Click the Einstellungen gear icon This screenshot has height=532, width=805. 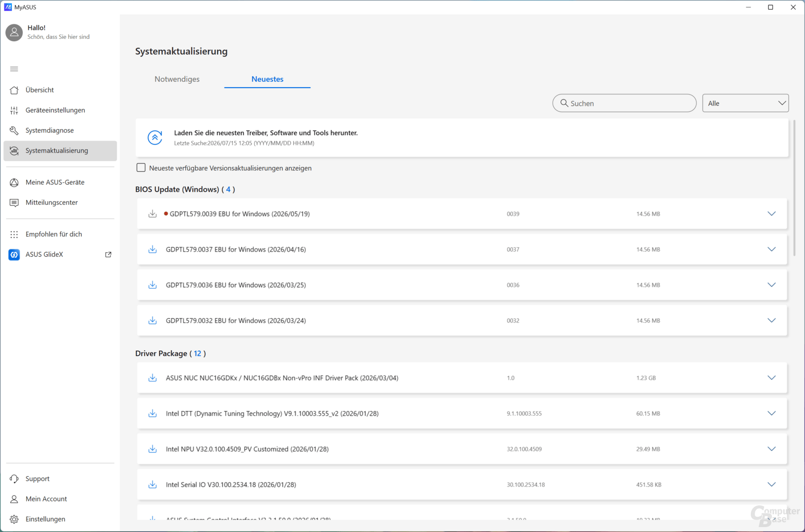14,519
